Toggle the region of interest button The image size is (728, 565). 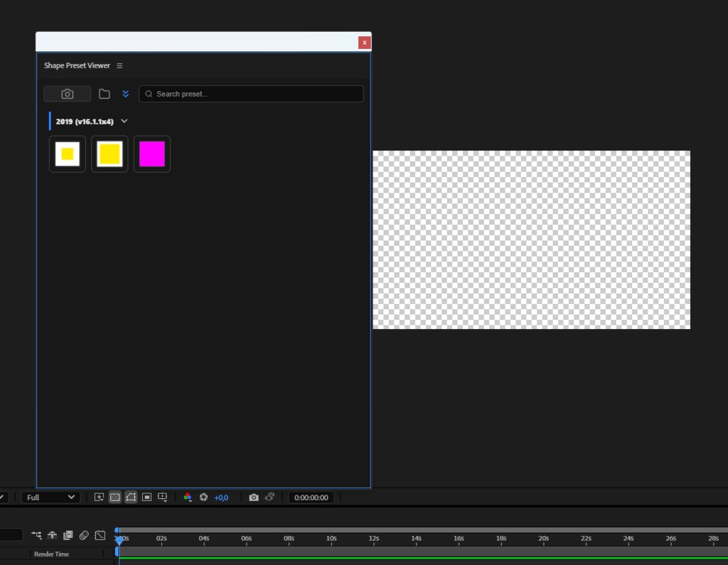coord(146,497)
